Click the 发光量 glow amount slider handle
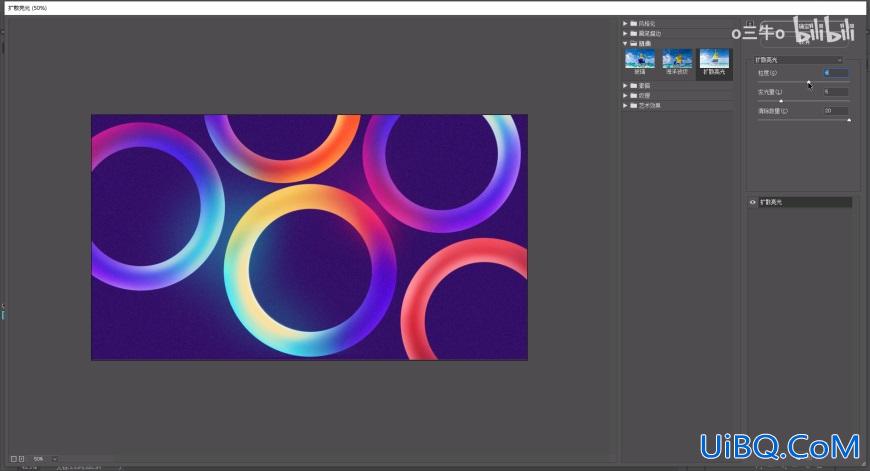Viewport: 870px width, 471px height. (781, 101)
